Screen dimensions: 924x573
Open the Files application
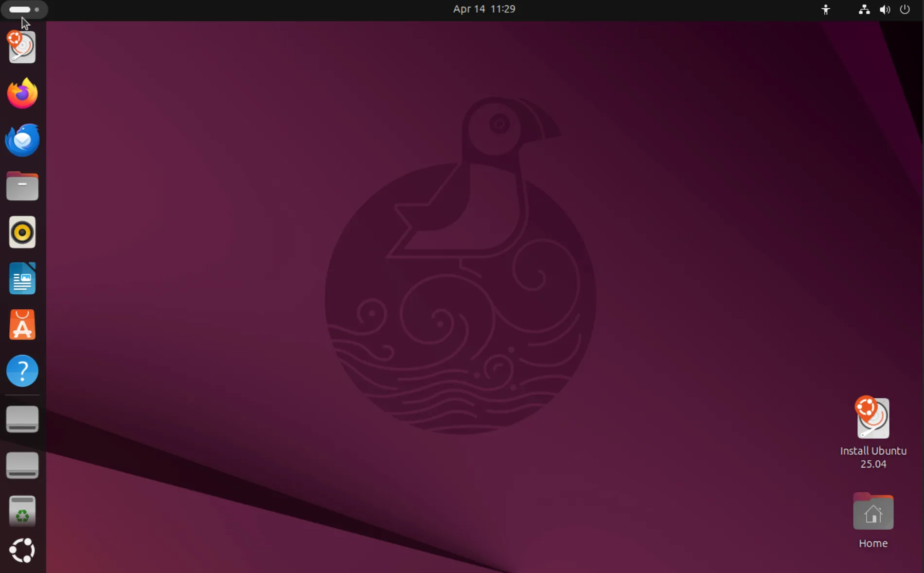(22, 186)
